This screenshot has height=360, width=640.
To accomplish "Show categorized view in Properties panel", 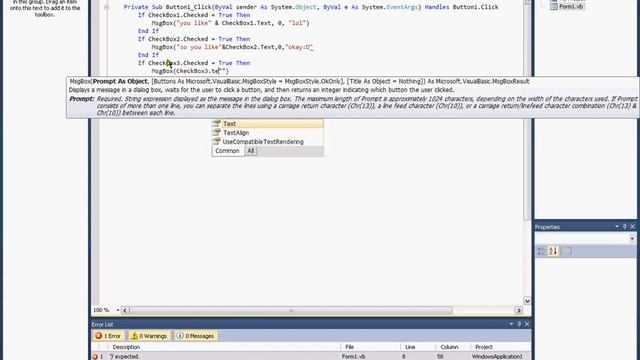I will pos(541,251).
